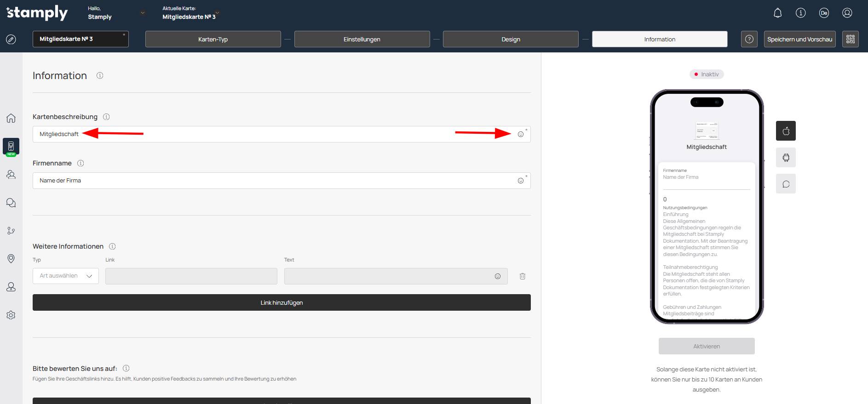Open emoji picker for Kartenbeschreibung field
This screenshot has height=404, width=868.
520,134
